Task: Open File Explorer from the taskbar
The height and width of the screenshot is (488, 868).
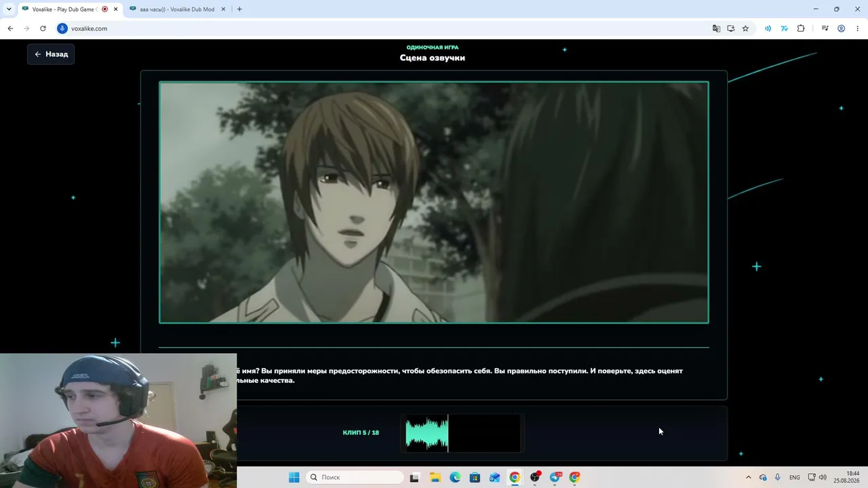Action: [x=435, y=477]
